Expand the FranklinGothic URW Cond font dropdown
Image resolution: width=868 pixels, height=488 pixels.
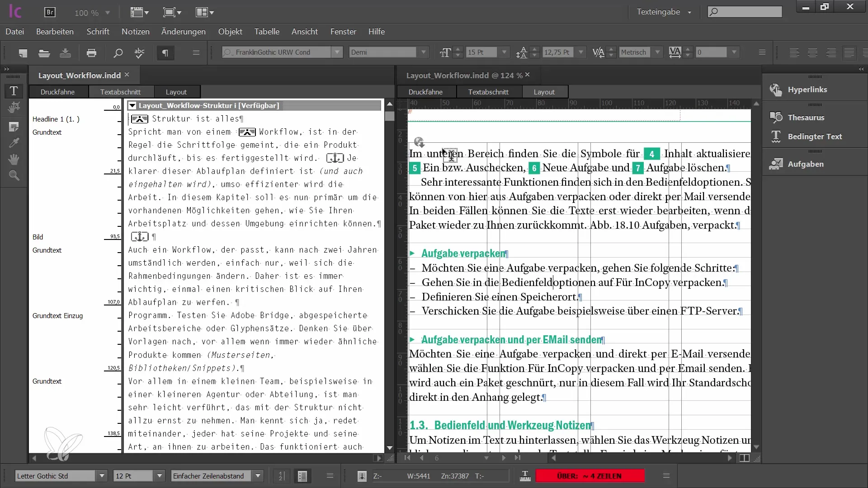tap(336, 52)
